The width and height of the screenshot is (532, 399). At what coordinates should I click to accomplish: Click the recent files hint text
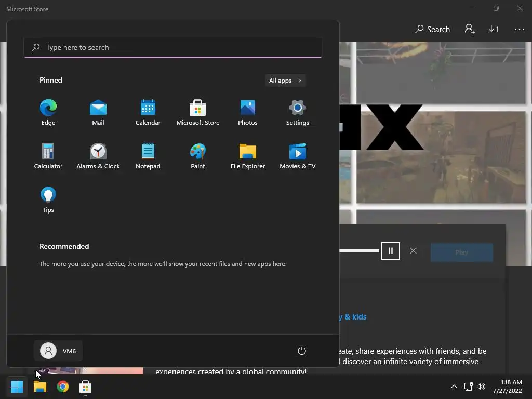(163, 263)
